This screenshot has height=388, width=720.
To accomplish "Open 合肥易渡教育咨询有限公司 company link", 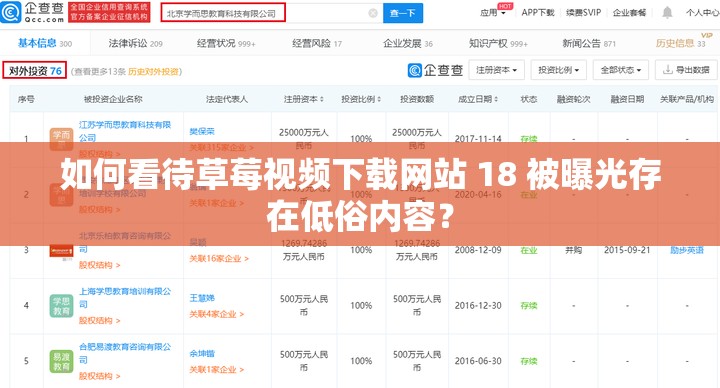I will click(x=124, y=353).
